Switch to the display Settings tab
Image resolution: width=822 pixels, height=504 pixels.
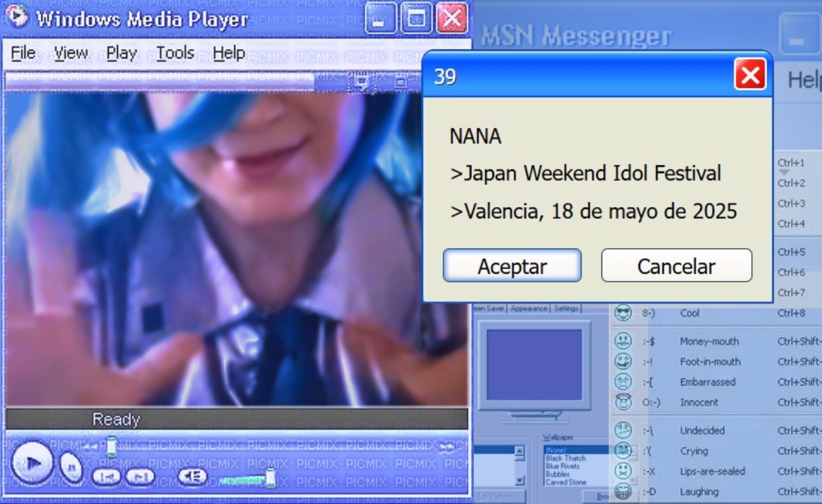tap(566, 308)
